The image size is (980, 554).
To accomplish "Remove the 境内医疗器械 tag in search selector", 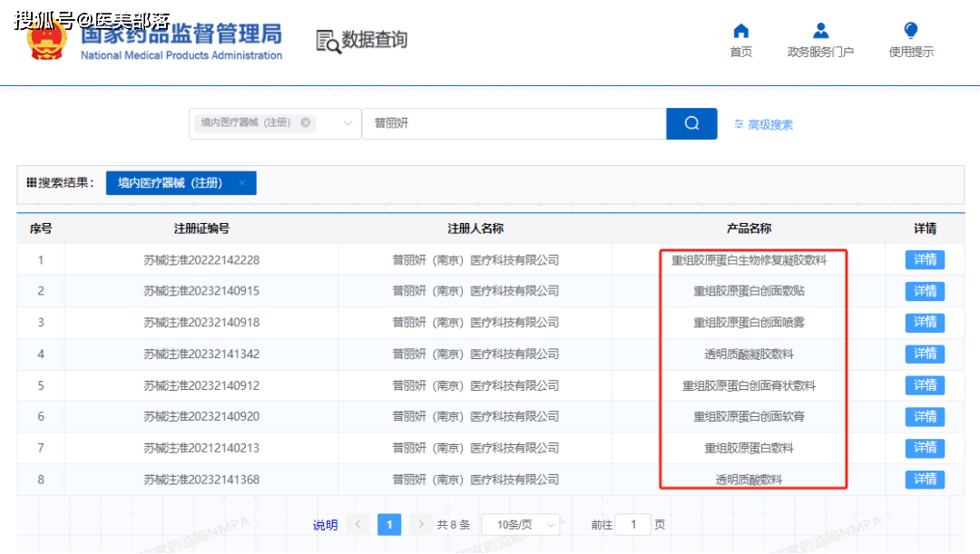I will [x=306, y=122].
